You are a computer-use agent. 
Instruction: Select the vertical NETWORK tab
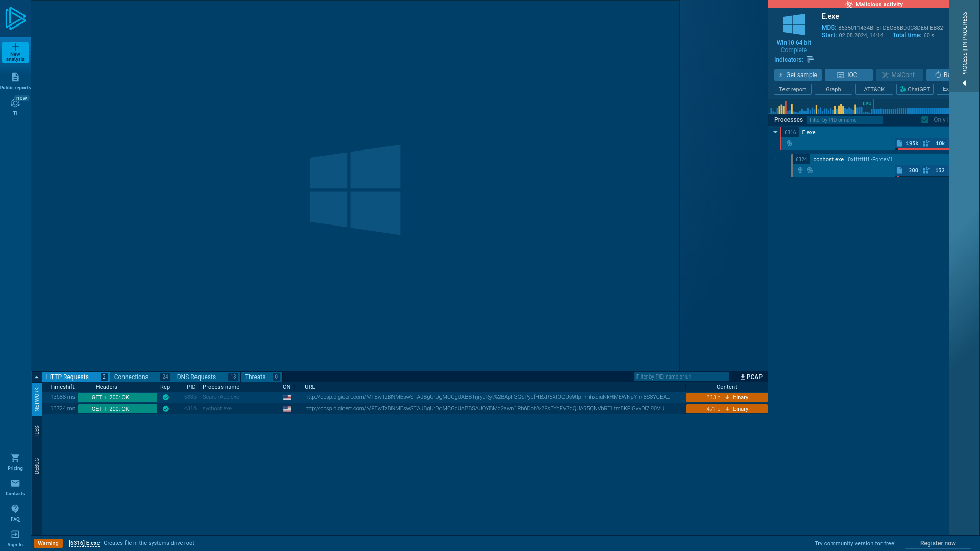(37, 399)
